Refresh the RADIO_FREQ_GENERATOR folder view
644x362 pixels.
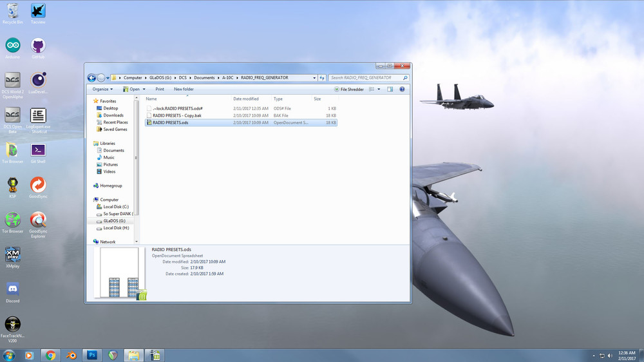pyautogui.click(x=322, y=78)
